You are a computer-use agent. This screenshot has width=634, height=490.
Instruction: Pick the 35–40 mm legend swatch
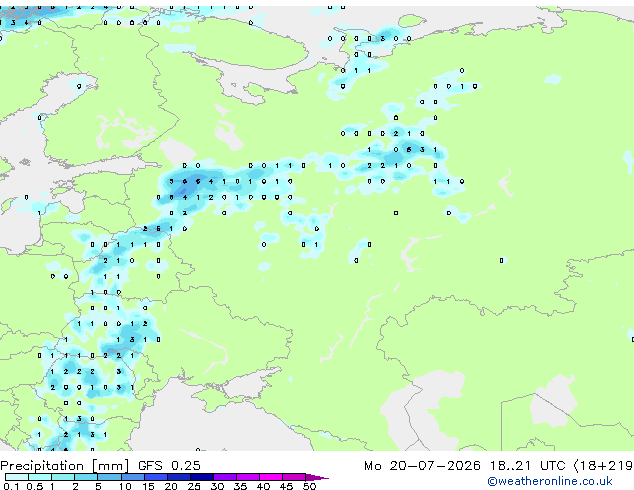pos(248,477)
